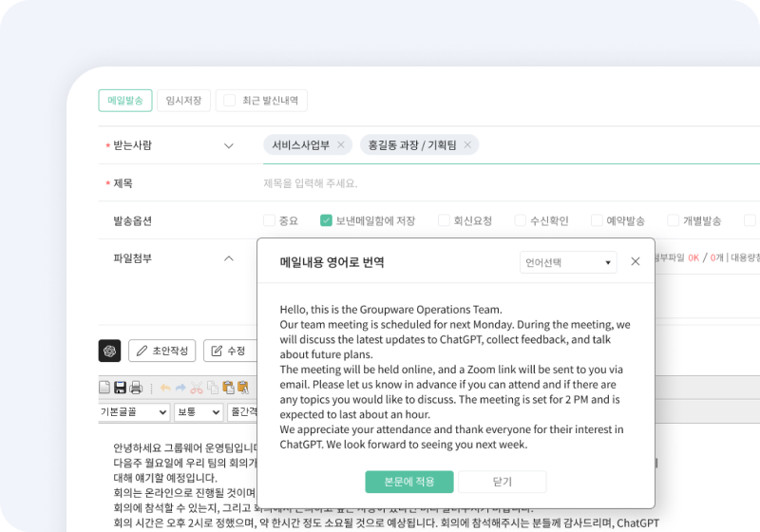Collapse the 파일첨부 section chevron
The width and height of the screenshot is (760, 532).
229,258
